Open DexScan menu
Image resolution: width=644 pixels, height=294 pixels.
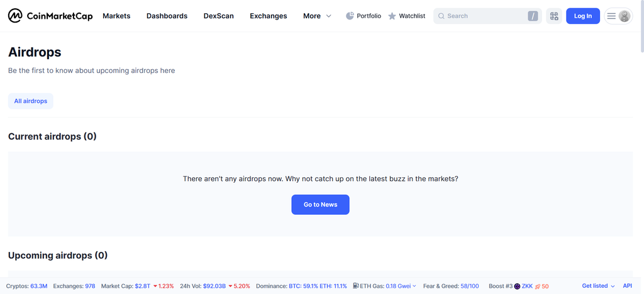tap(218, 16)
